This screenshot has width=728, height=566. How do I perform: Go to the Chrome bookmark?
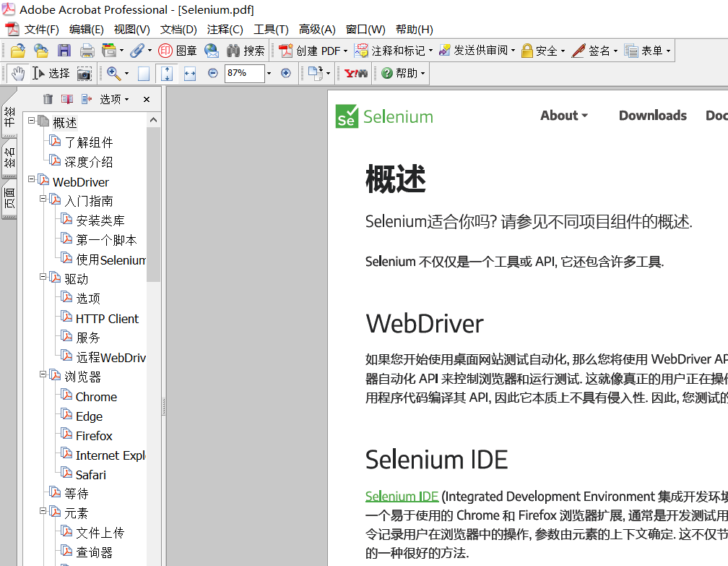tap(96, 397)
